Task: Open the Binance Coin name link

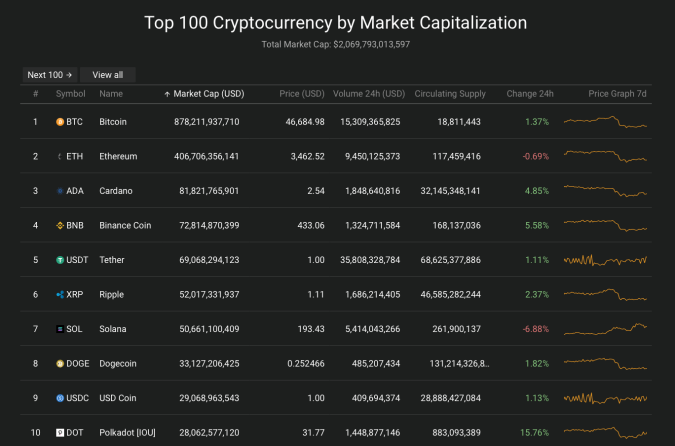Action: pos(125,225)
